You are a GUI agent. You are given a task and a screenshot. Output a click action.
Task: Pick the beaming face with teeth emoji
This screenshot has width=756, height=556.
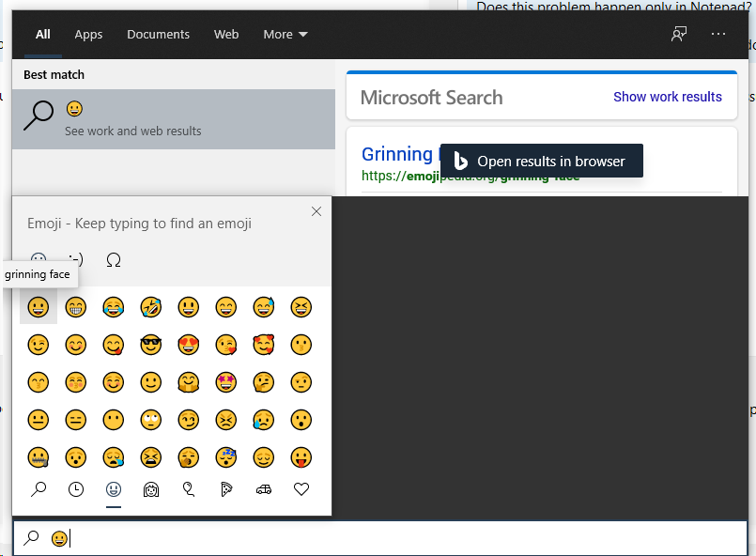pos(76,307)
